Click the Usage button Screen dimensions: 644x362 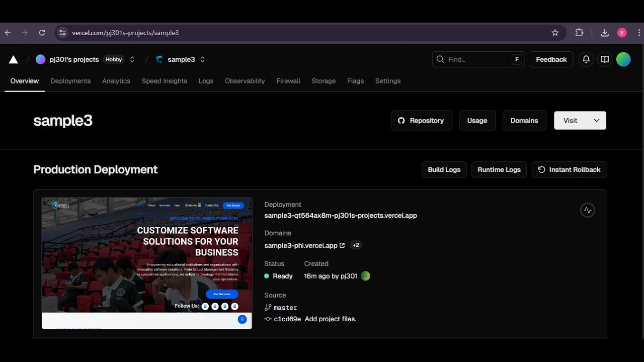pos(477,121)
